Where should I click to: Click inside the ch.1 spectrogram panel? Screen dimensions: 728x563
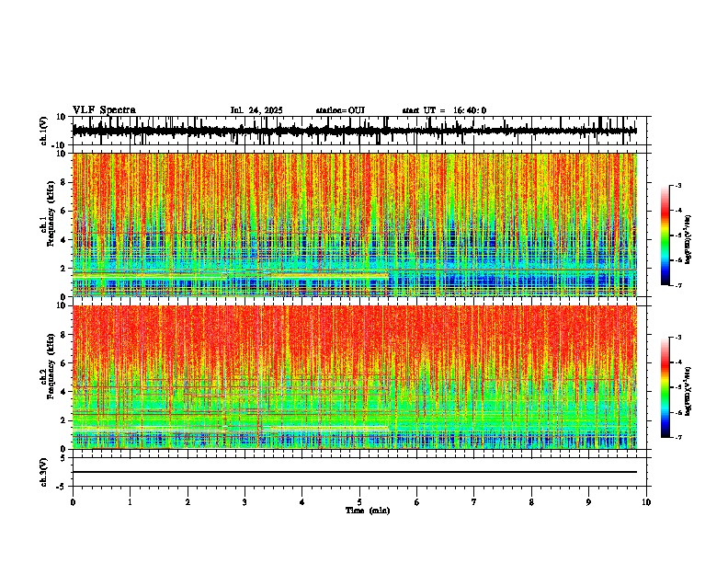[354, 224]
